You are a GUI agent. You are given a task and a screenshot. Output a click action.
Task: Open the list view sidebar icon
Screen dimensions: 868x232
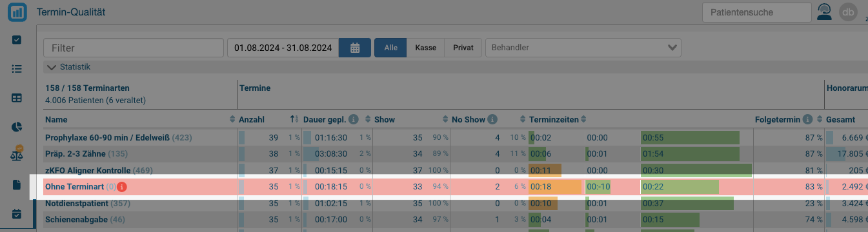(17, 69)
